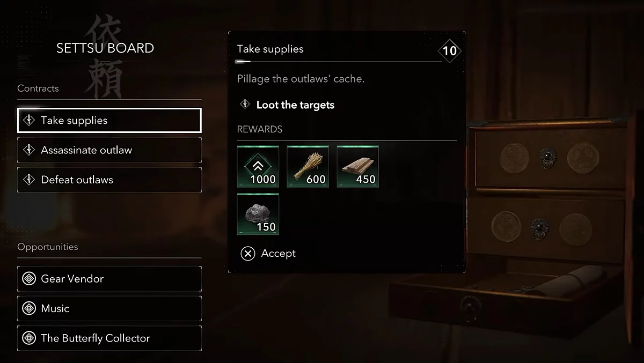The image size is (644, 363).
Task: Select the Take supplies contract
Action: point(109,121)
